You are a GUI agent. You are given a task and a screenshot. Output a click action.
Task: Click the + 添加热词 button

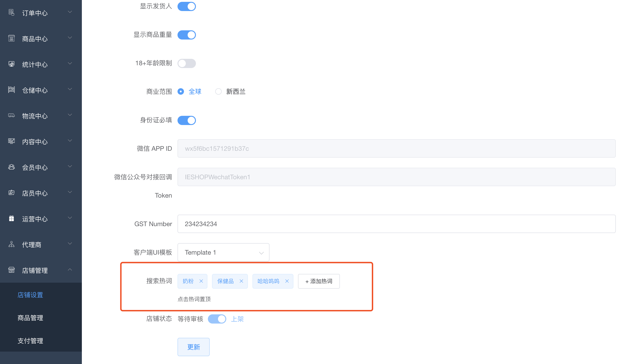pyautogui.click(x=319, y=282)
